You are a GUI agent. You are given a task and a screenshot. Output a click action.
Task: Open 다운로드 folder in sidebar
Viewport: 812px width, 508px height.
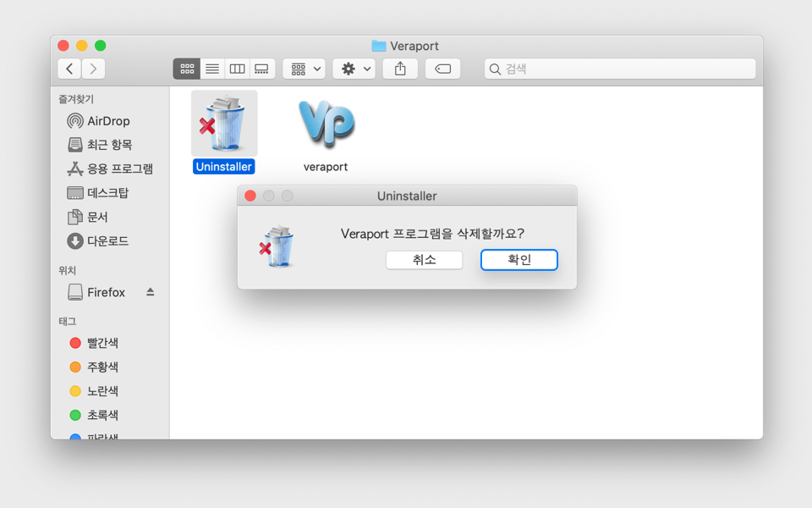click(x=107, y=241)
